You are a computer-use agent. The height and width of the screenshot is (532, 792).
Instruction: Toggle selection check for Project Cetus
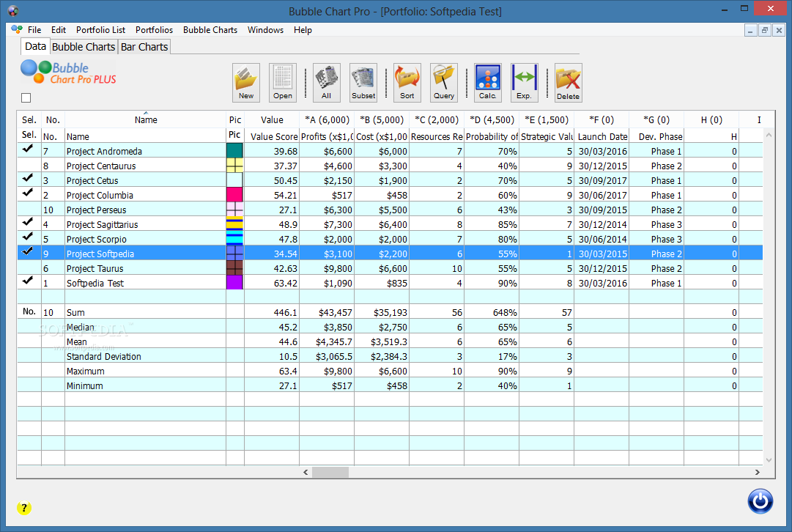[x=29, y=180]
